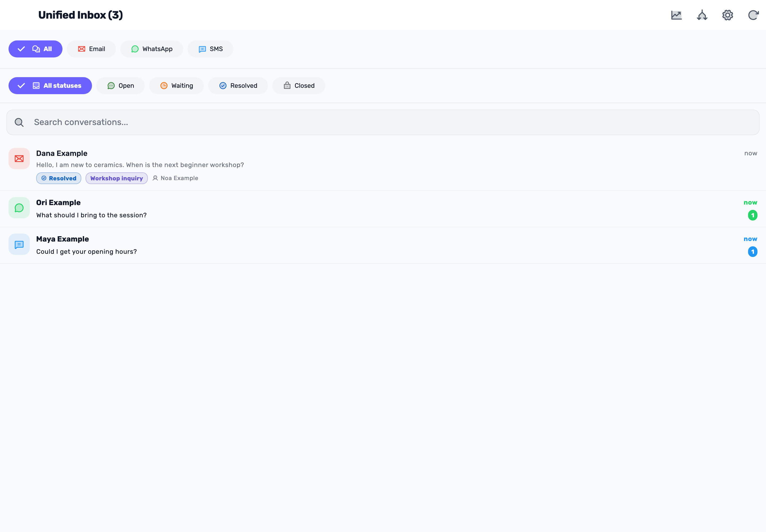Viewport: 766px width, 532px height.
Task: Click Maya Example's blue 'now' timestamp
Action: (750, 239)
